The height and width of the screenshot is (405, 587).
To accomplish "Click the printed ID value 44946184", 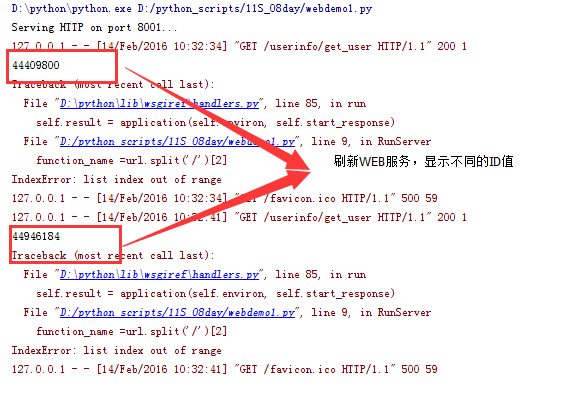I will (36, 237).
